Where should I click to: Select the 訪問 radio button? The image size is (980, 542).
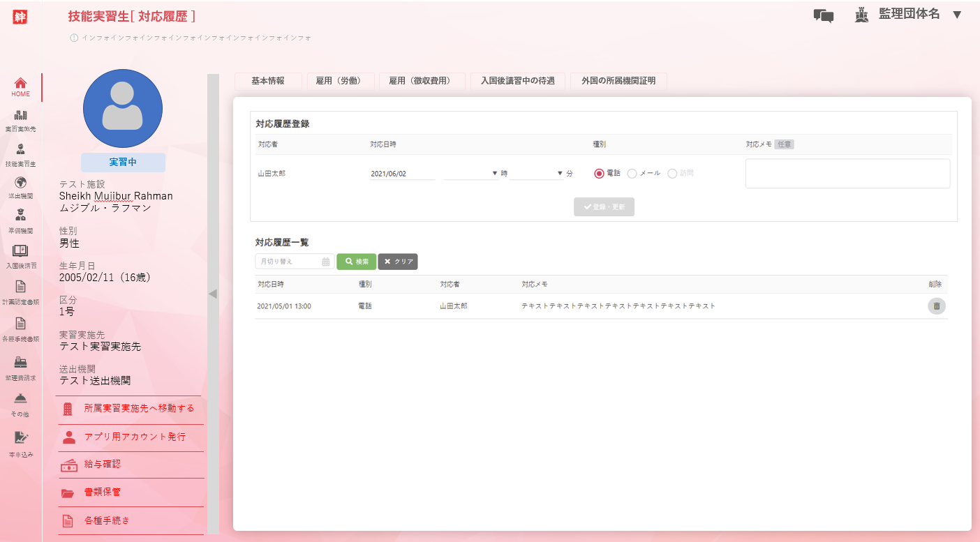672,174
